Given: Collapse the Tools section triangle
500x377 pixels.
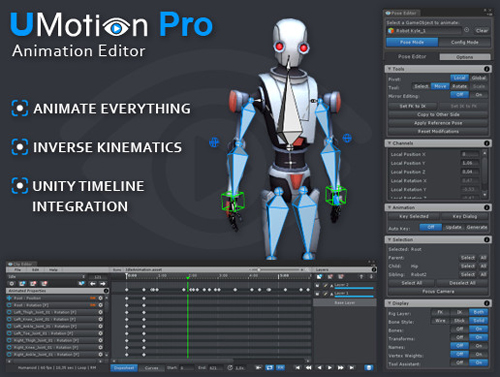Looking at the screenshot, I should [x=389, y=69].
